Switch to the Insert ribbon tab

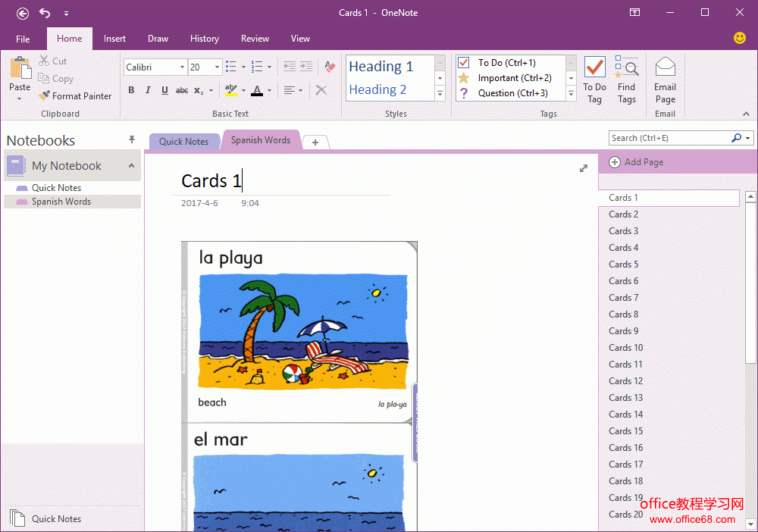pos(114,39)
